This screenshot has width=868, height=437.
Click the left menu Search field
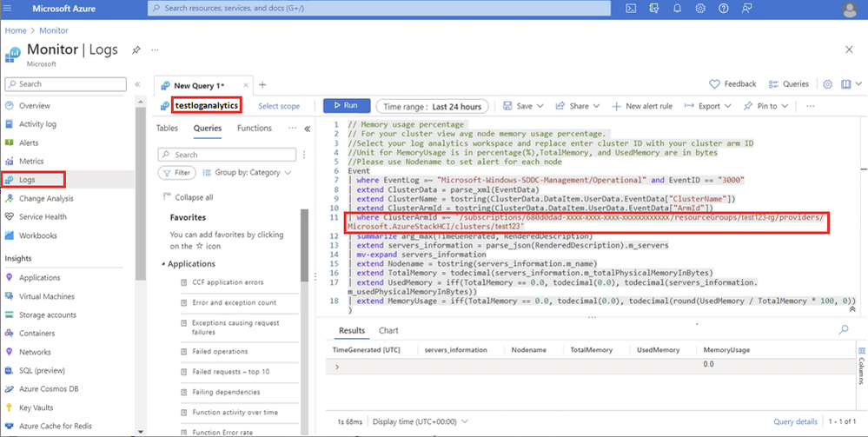tap(66, 84)
